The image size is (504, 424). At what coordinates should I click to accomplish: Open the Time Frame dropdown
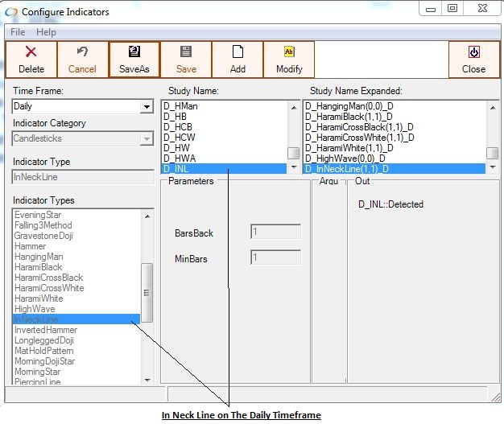pos(146,107)
